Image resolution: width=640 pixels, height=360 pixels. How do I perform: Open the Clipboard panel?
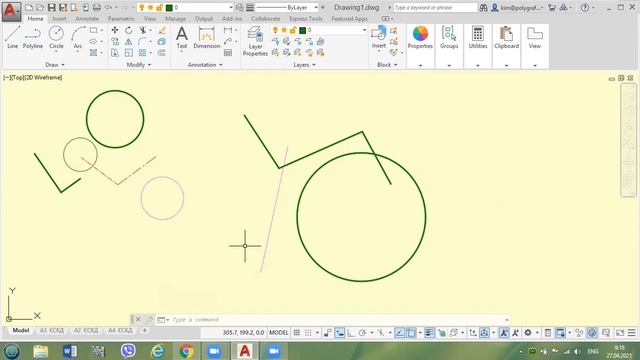coord(507,38)
